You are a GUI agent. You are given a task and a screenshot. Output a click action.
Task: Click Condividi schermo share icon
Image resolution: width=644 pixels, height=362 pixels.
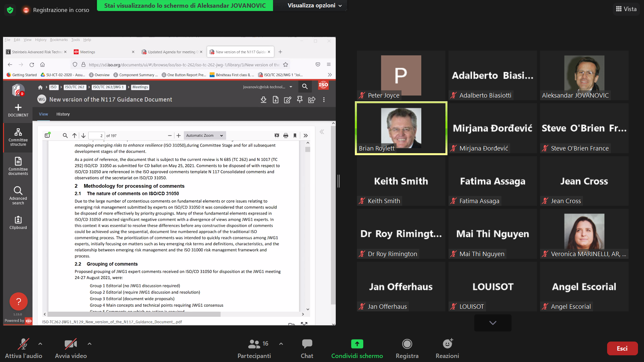(357, 344)
